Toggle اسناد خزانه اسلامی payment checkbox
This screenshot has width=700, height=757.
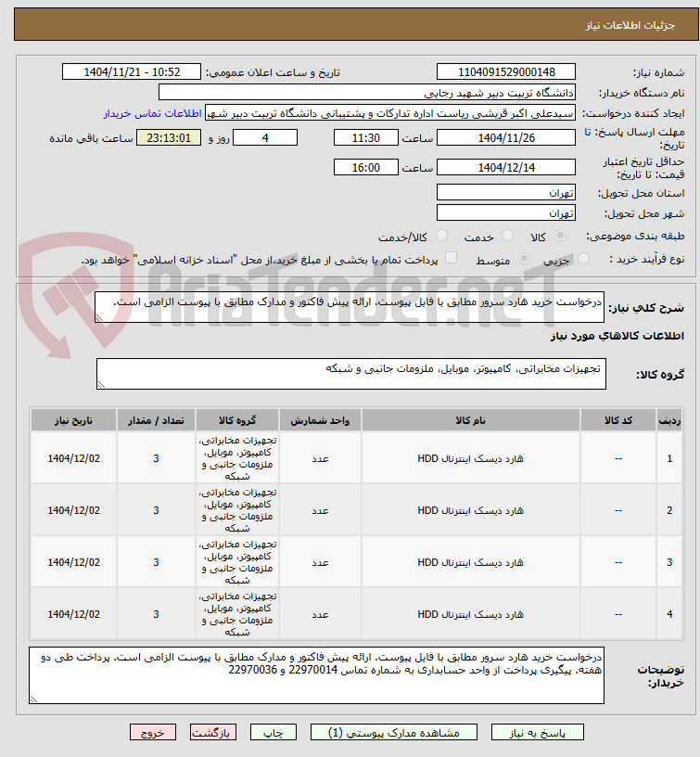pos(451,258)
